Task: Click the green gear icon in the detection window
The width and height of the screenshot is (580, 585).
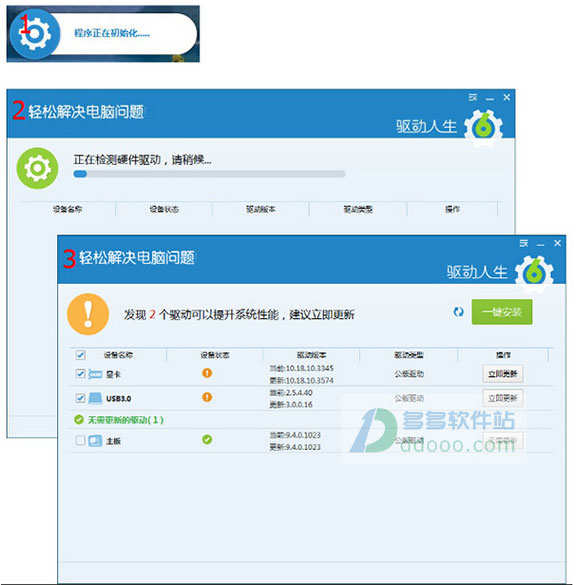Action: (x=37, y=168)
